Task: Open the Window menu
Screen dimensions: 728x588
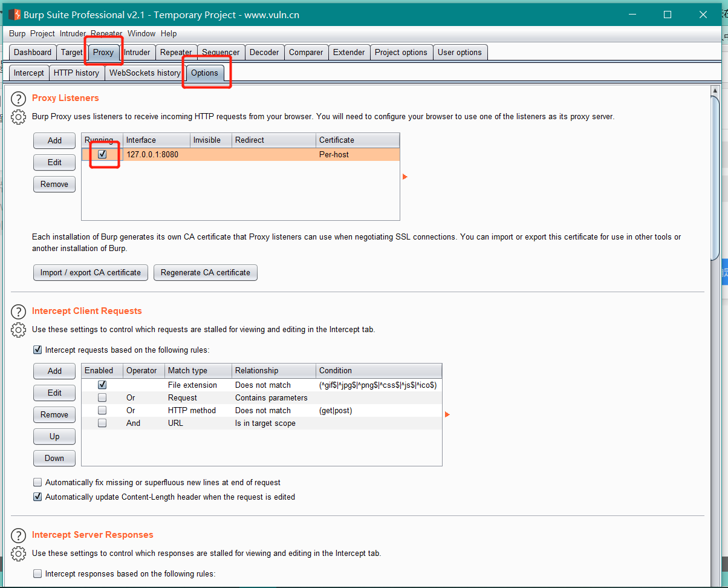Action: pyautogui.click(x=141, y=34)
